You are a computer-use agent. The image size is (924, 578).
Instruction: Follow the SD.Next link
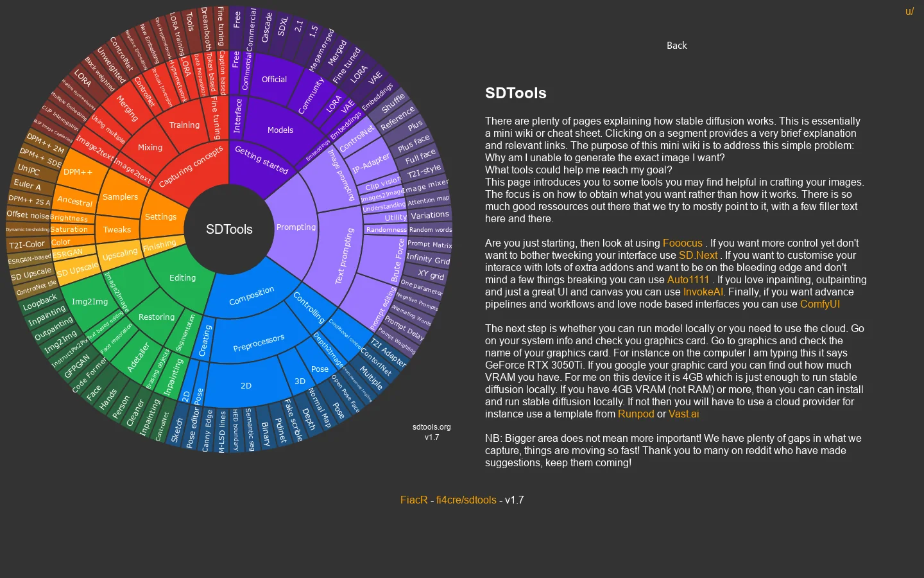[698, 256]
